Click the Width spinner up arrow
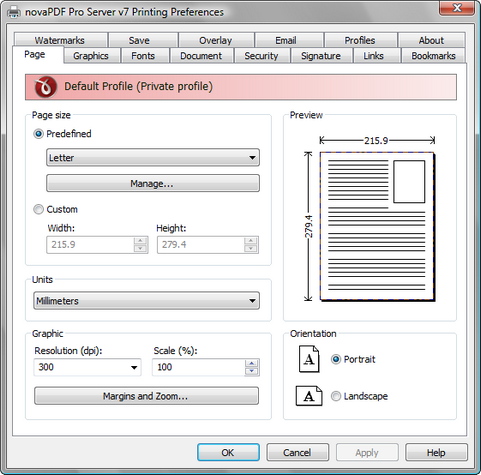Image resolution: width=481 pixels, height=475 pixels. click(141, 241)
